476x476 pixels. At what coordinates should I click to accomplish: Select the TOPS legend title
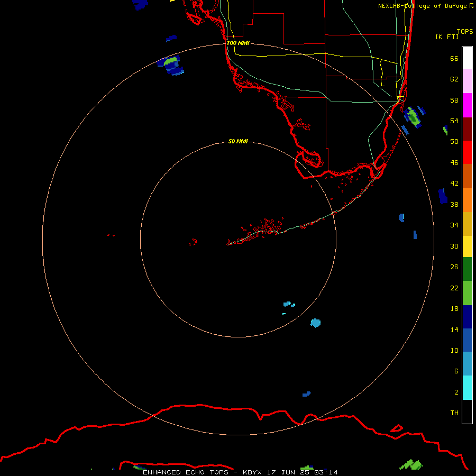(x=465, y=31)
